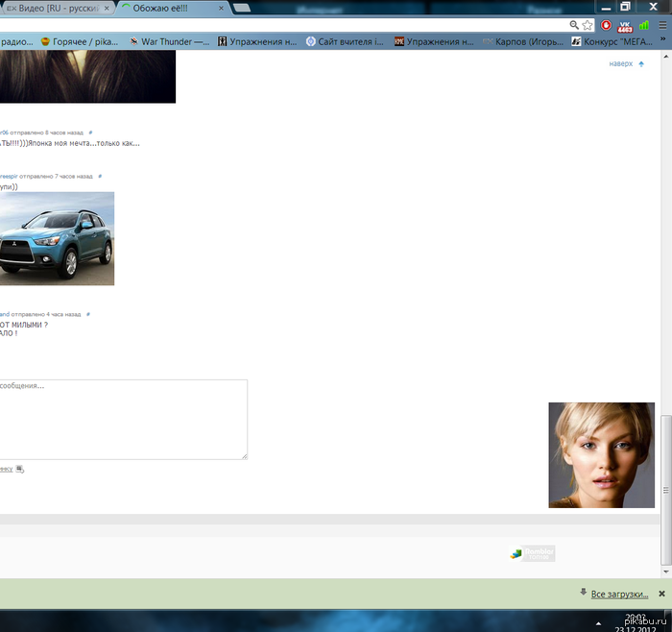This screenshot has width=672, height=632.
Task: Click the zoom magnifier icon in address bar
Action: (x=574, y=26)
